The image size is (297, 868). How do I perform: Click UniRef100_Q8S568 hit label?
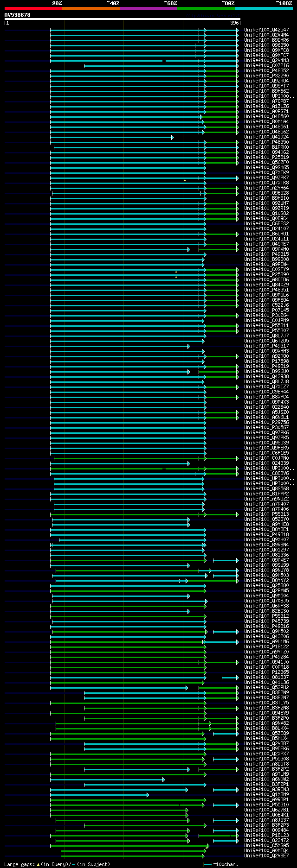click(266, 488)
